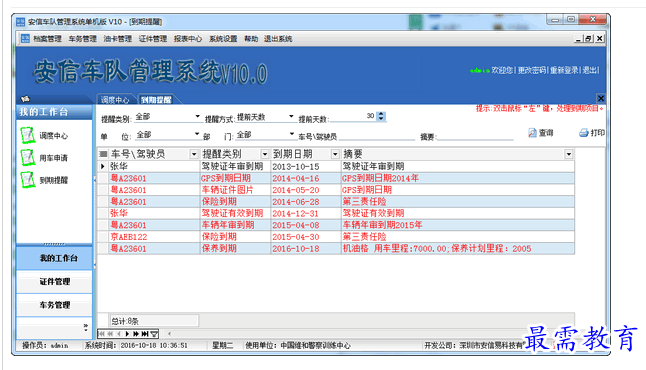Screen dimensions: 646x370
Task: Select the 京AEB122 row
Action: coord(336,237)
